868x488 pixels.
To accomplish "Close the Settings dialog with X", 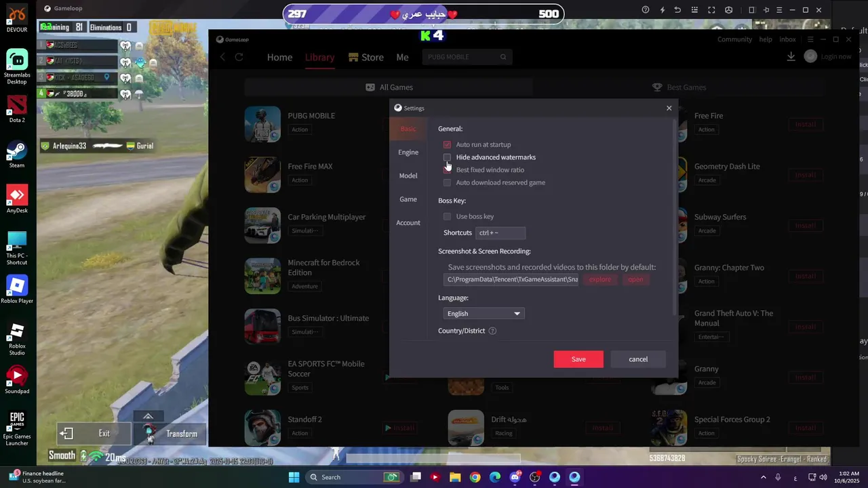I will pos(669,108).
